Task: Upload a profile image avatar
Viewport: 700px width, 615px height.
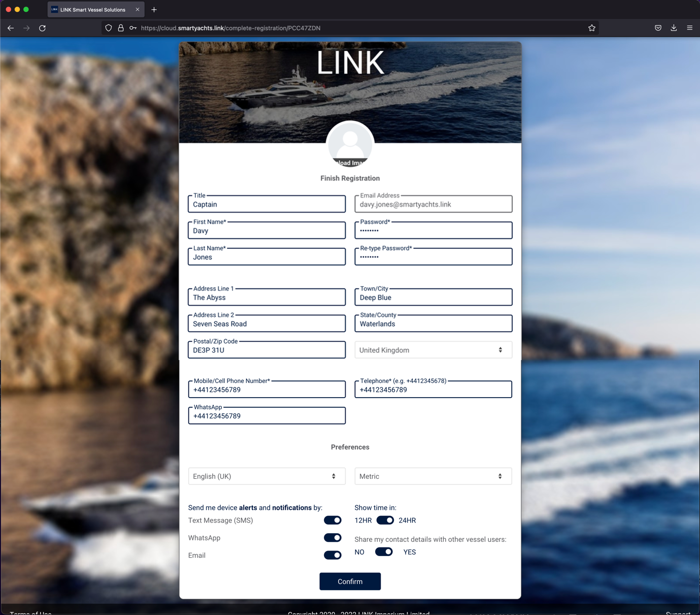Action: tap(350, 145)
